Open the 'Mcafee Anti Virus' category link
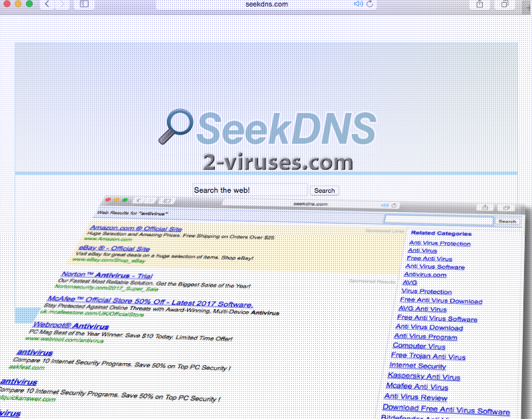The height and width of the screenshot is (419, 532). point(417,386)
